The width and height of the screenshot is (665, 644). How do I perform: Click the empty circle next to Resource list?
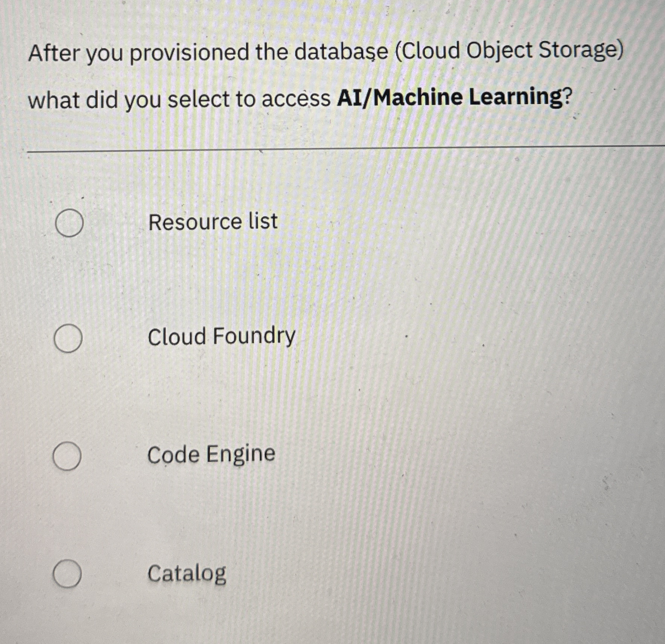pos(69,223)
